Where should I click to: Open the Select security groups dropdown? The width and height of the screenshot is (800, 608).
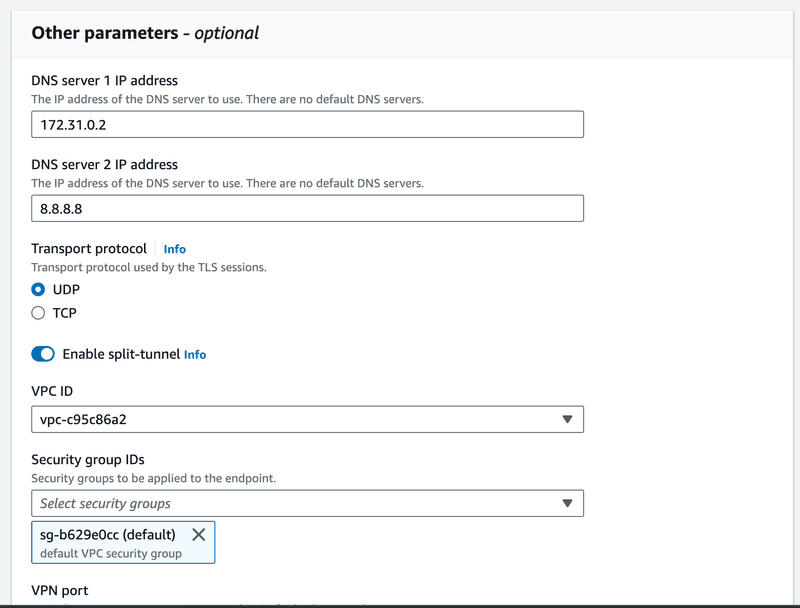pyautogui.click(x=307, y=503)
